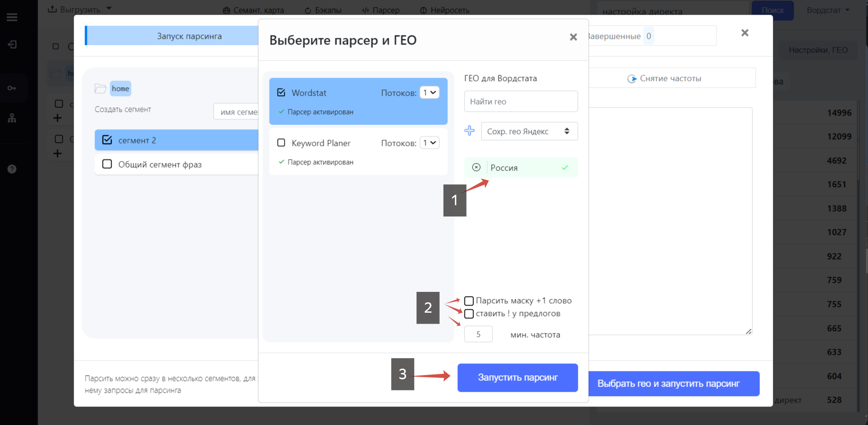Click Настройки, ГЕО button

tap(818, 50)
